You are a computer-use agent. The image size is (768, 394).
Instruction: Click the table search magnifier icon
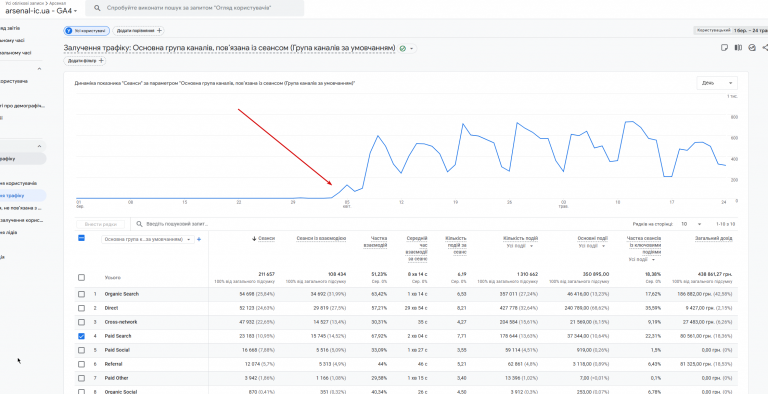click(x=140, y=224)
